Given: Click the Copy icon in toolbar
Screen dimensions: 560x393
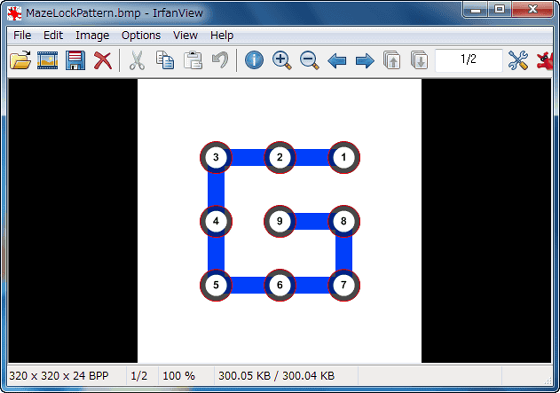Looking at the screenshot, I should click(x=165, y=60).
